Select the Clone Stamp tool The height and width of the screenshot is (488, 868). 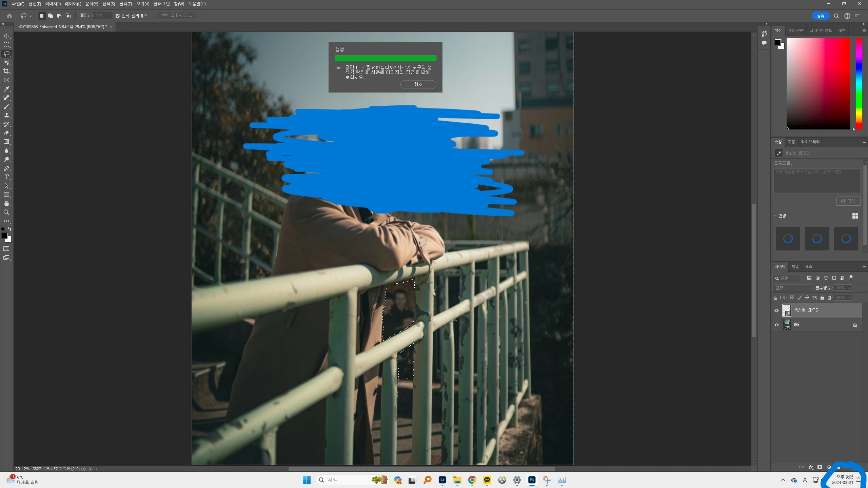[x=6, y=116]
